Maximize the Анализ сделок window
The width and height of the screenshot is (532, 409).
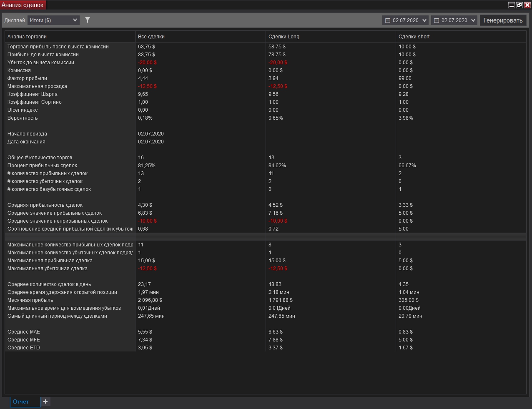[519, 5]
